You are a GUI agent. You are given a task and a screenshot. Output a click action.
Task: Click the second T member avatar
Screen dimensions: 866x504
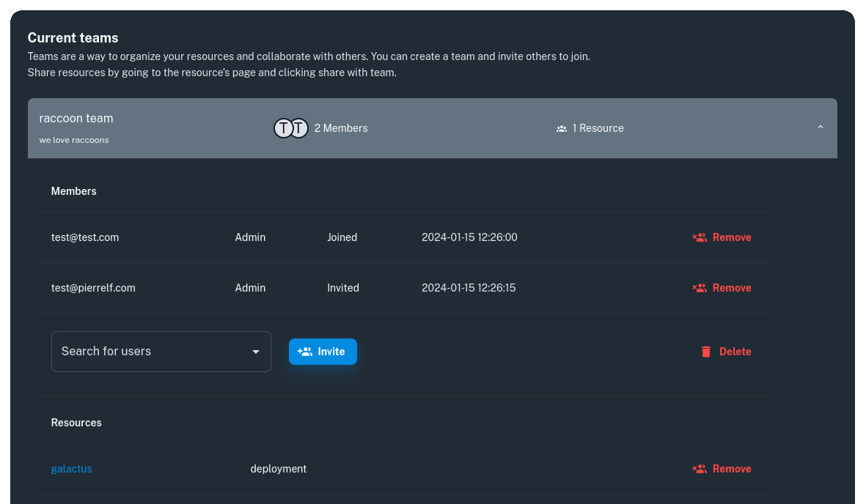[299, 128]
